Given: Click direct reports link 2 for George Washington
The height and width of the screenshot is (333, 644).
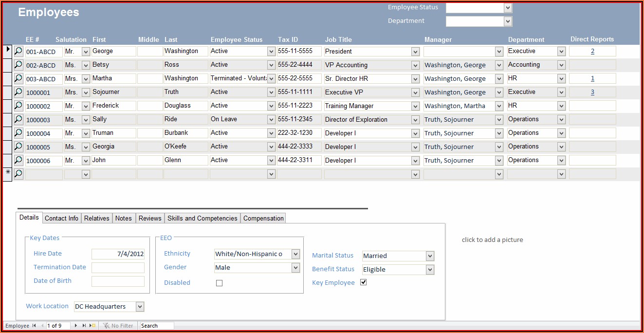Looking at the screenshot, I should tap(592, 51).
